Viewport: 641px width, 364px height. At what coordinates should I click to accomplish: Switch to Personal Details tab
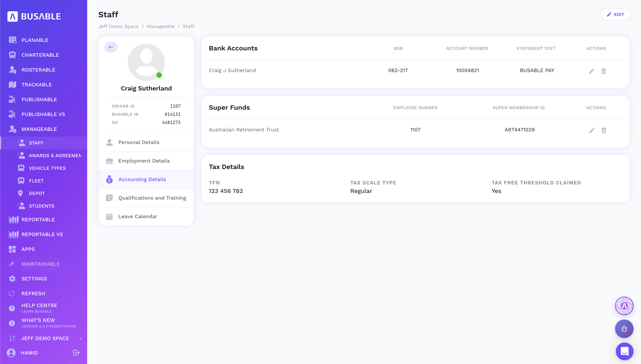click(x=146, y=143)
